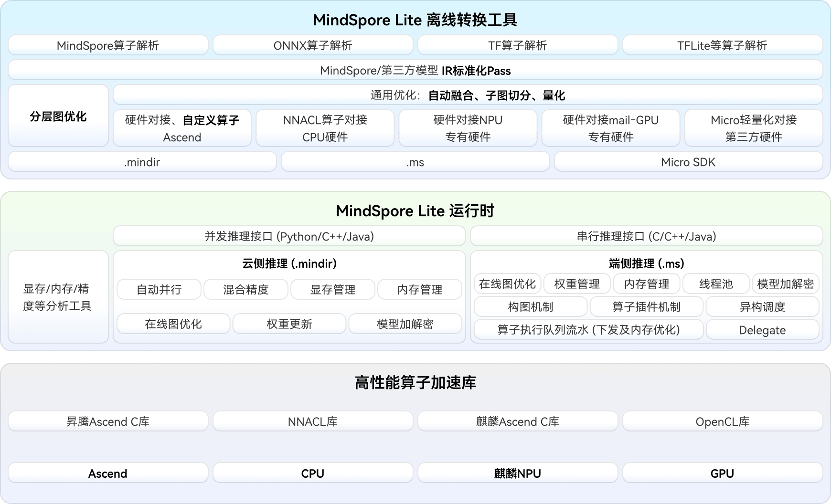
Task: Open the 并发推理接口 (Python/C++/Java) section
Action: (x=289, y=236)
